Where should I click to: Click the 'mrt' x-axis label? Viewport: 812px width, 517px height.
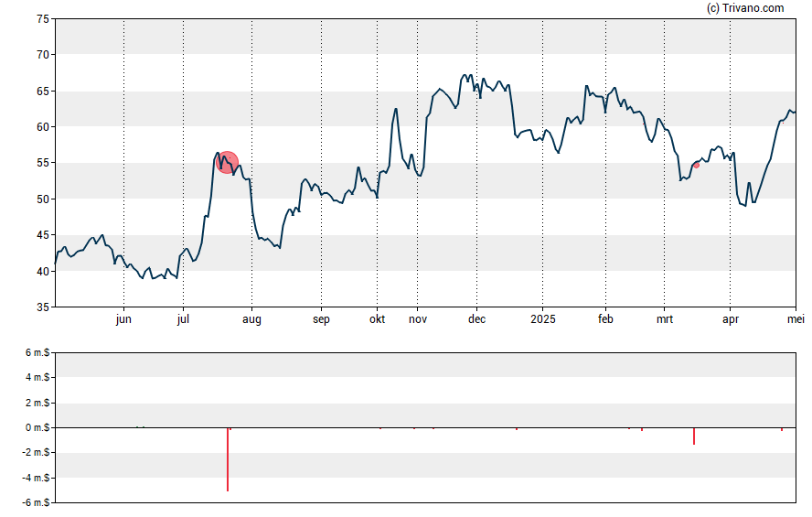click(665, 319)
